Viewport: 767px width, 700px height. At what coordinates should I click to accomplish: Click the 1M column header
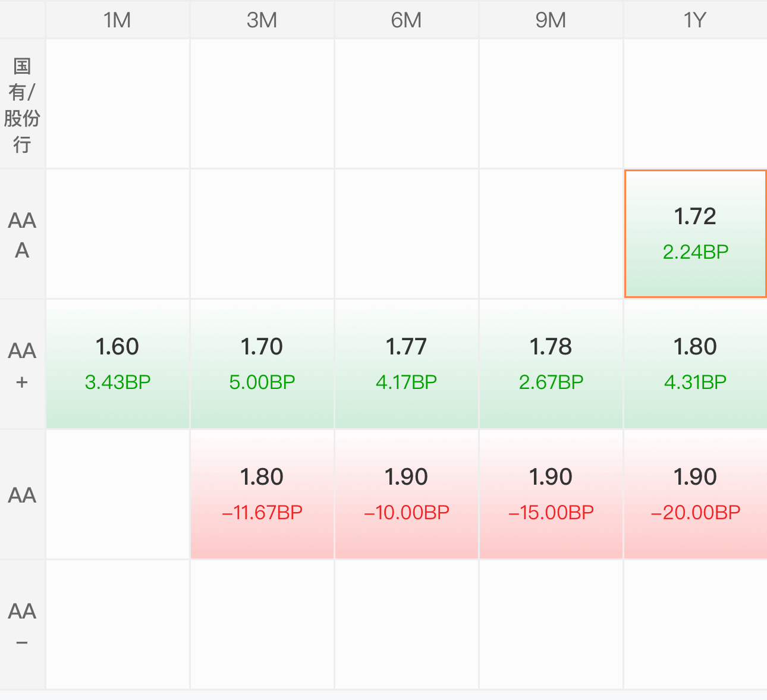tap(118, 20)
